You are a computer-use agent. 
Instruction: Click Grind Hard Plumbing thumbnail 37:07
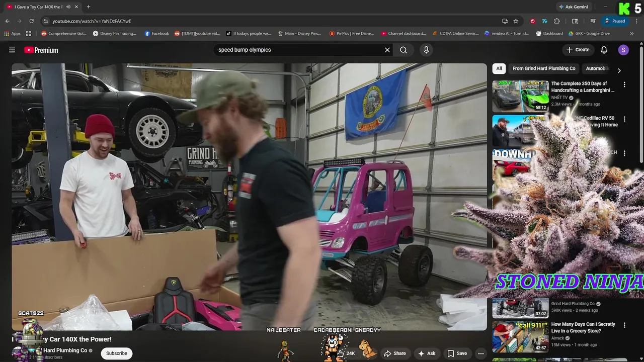tap(520, 309)
